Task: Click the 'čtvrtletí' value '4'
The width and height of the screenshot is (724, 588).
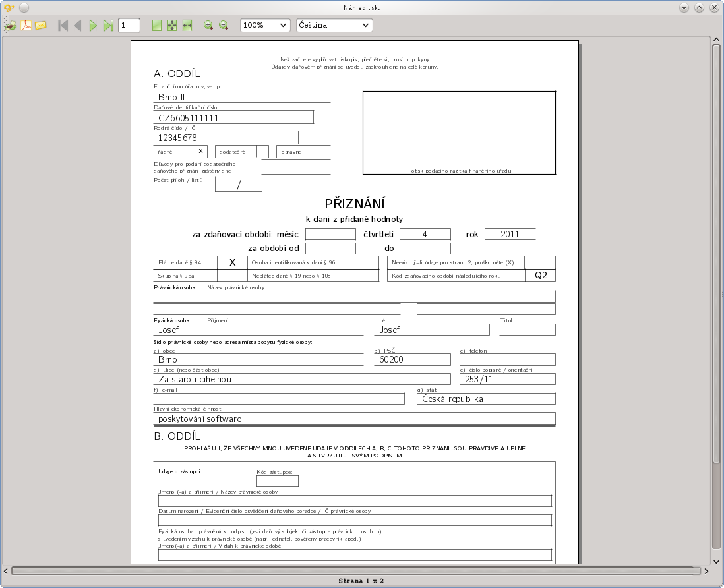Action: (x=425, y=235)
